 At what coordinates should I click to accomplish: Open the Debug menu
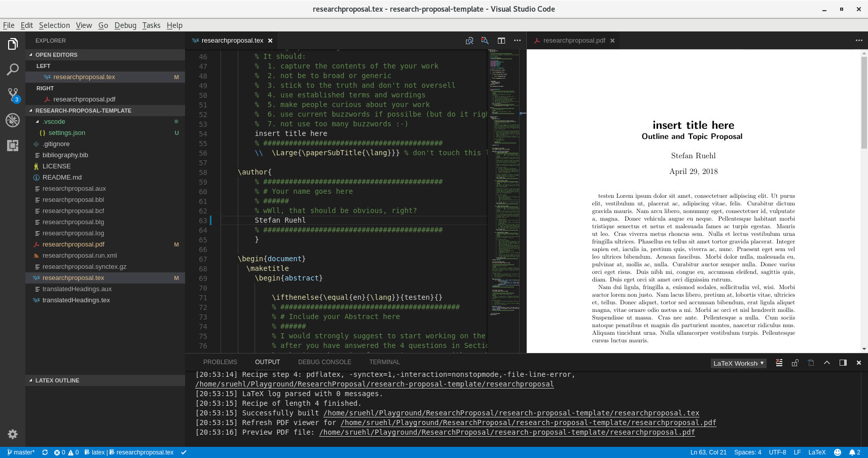point(125,25)
